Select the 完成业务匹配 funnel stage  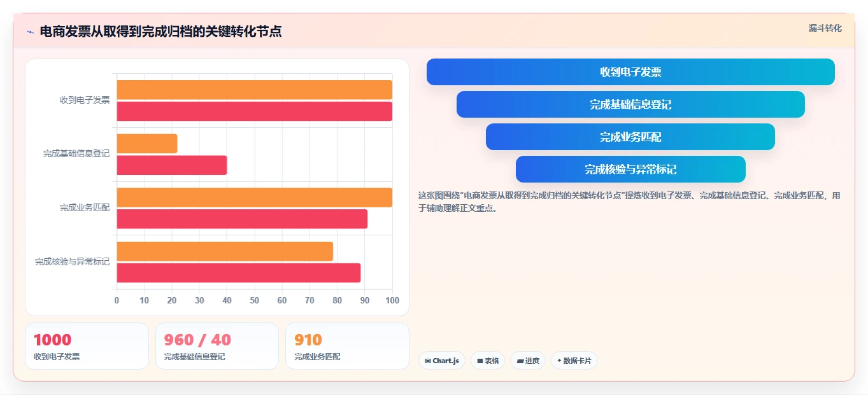point(630,137)
